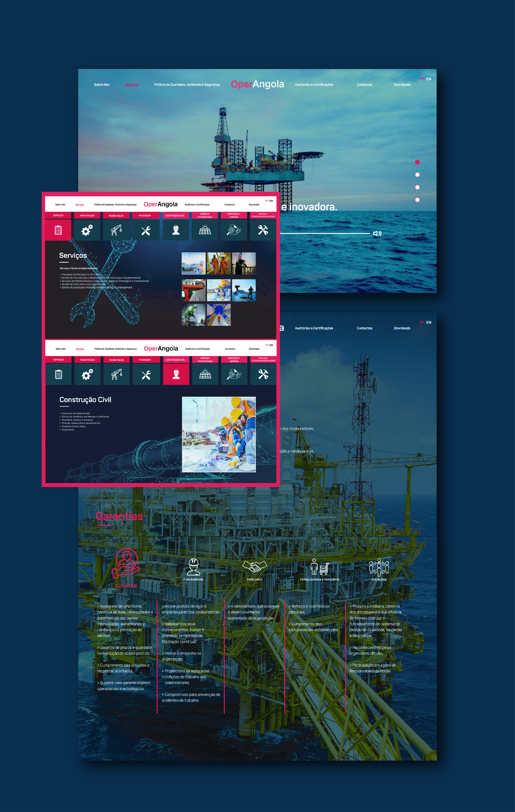Click the large OperAngola logo over the hero
This screenshot has height=812, width=515.
[x=257, y=84]
